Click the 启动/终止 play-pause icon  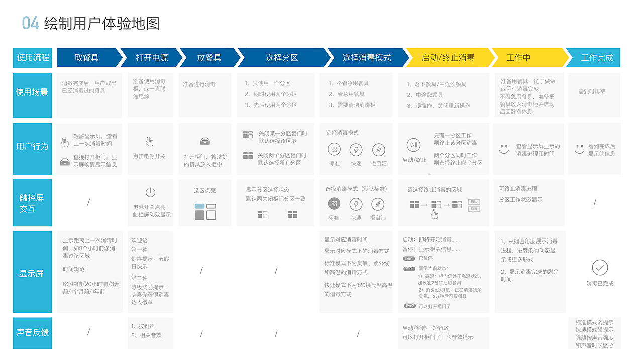[413, 145]
